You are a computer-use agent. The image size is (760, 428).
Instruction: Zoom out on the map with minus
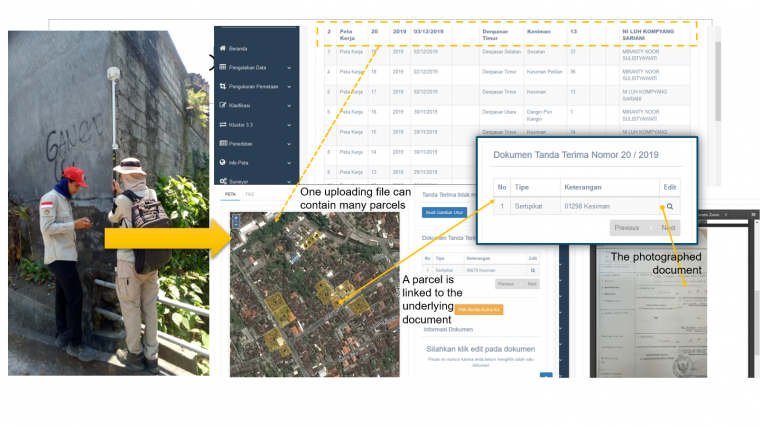[x=236, y=224]
